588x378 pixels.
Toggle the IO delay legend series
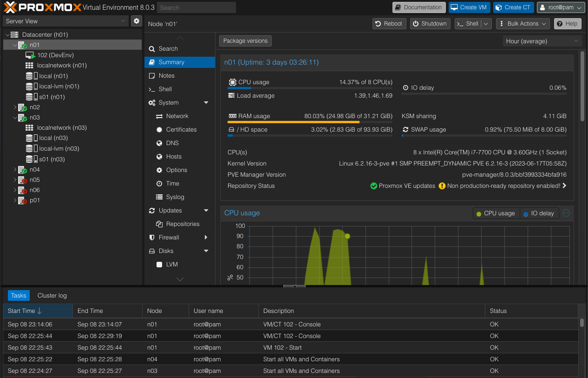pyautogui.click(x=538, y=213)
